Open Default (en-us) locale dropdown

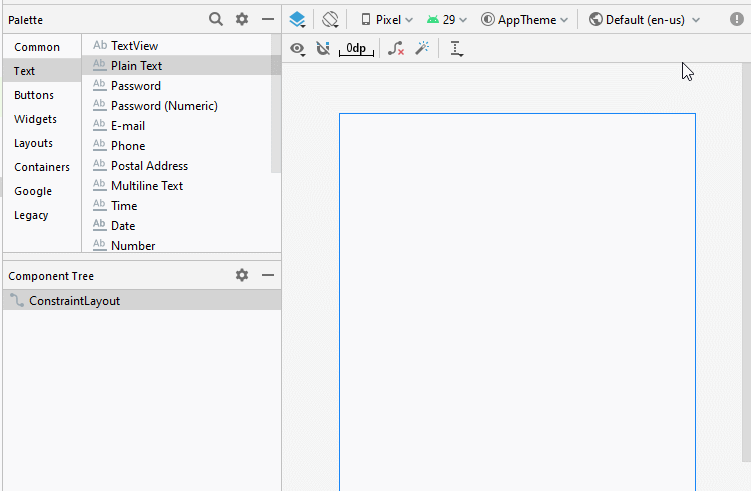coord(644,20)
